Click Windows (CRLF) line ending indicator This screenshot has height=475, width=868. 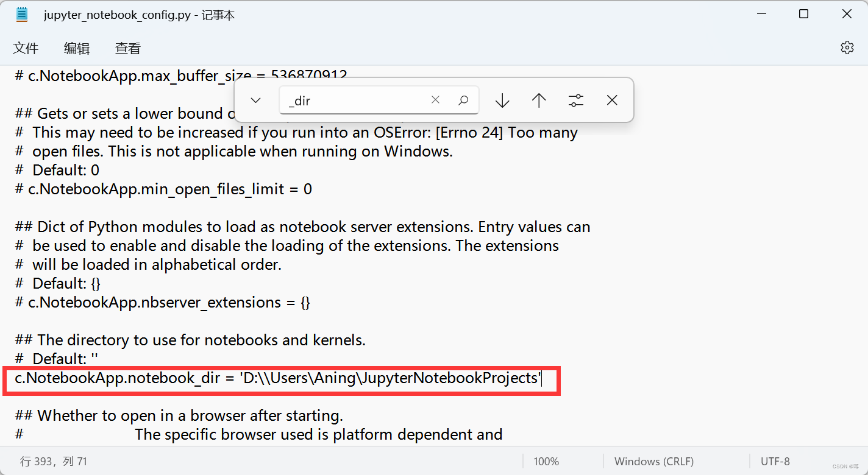click(654, 462)
